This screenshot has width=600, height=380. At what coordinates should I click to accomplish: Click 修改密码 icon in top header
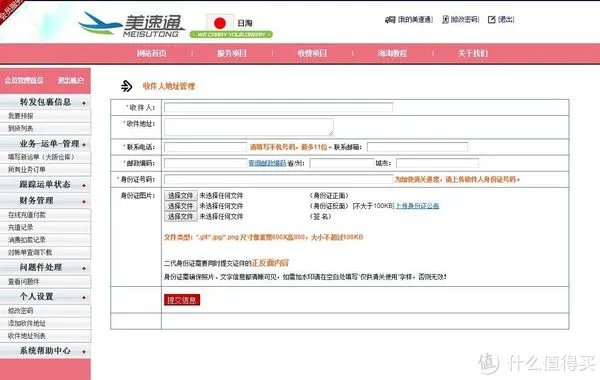tap(445, 20)
